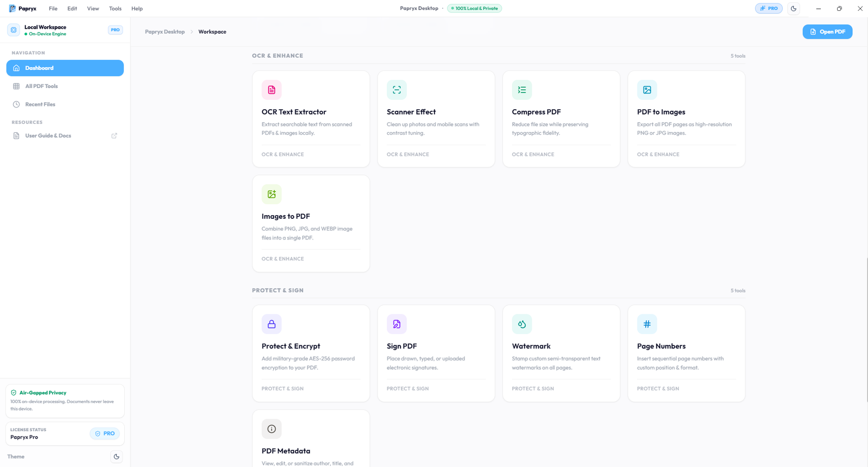Open the Scanner Effect card title
The height and width of the screenshot is (467, 868).
[x=411, y=112]
